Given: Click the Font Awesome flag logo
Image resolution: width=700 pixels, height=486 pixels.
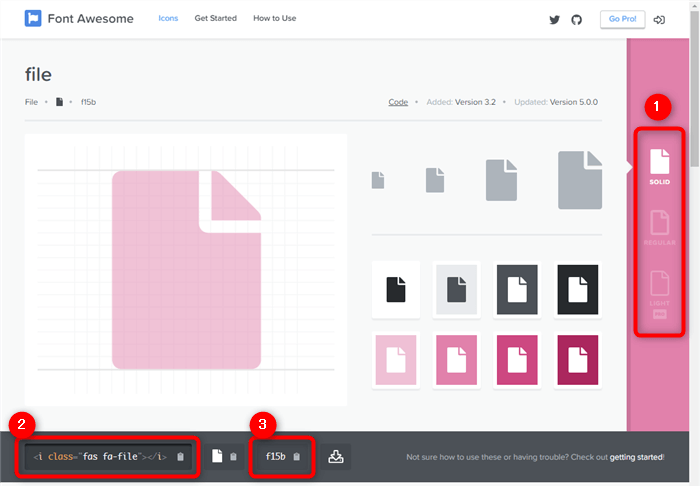Looking at the screenshot, I should click(x=33, y=18).
